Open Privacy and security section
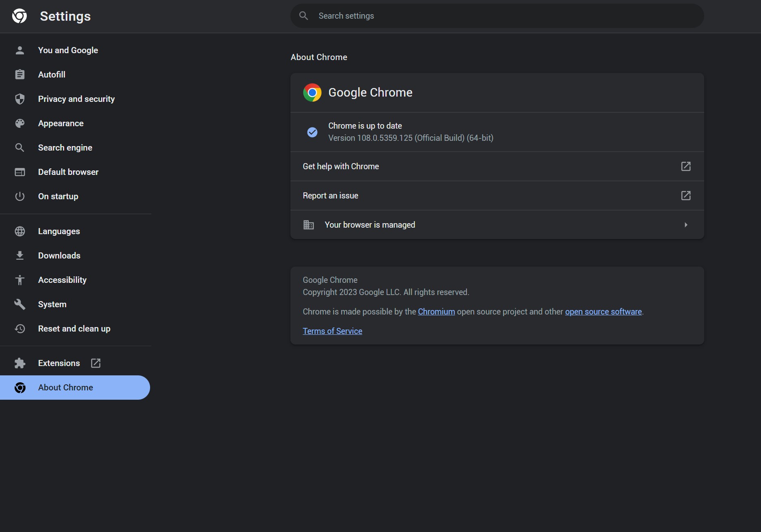The width and height of the screenshot is (761, 532). [x=75, y=99]
